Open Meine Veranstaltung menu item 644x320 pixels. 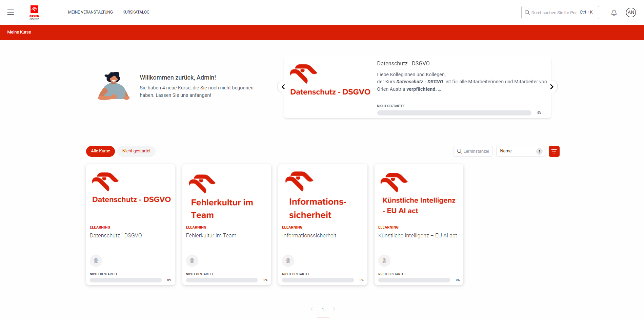click(90, 12)
